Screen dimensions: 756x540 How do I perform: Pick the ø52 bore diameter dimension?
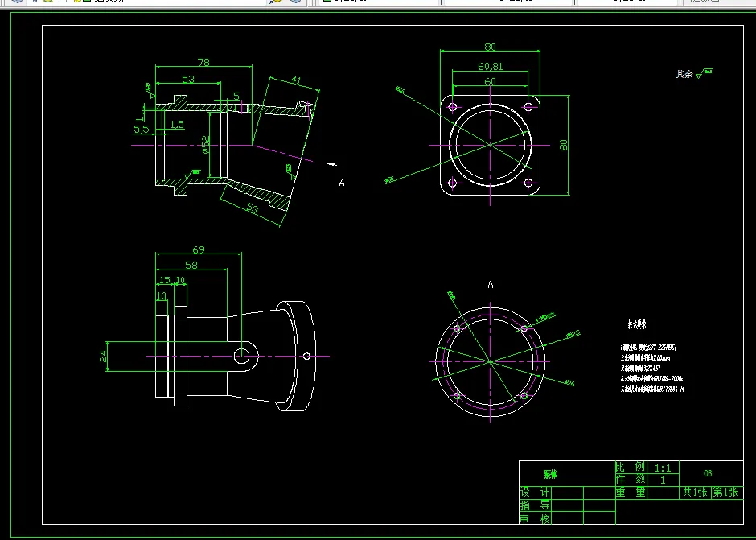[x=205, y=145]
